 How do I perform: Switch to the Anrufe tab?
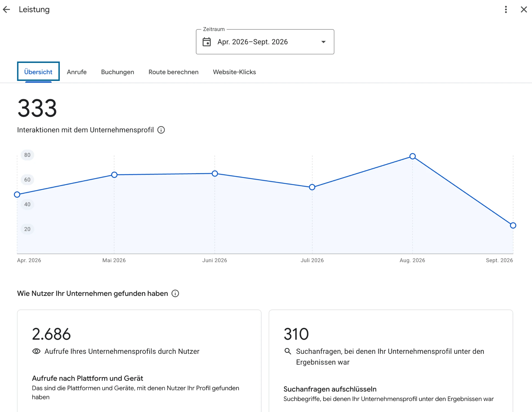(x=77, y=72)
